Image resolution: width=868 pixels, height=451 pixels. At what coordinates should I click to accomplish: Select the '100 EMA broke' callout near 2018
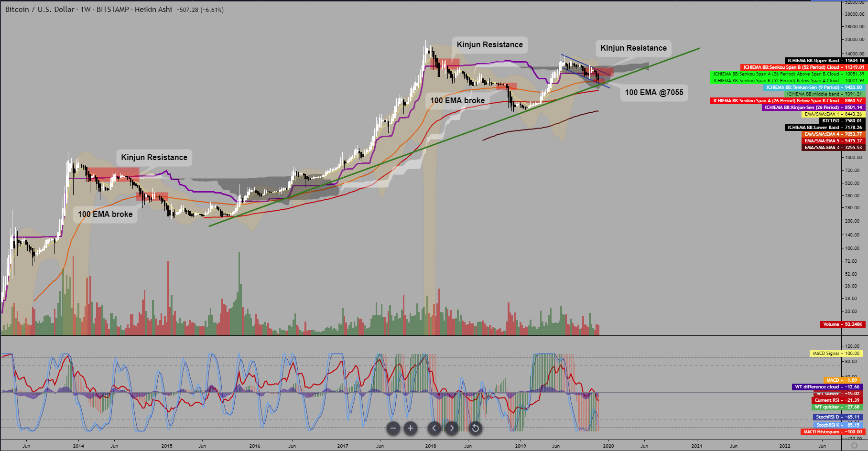(457, 100)
